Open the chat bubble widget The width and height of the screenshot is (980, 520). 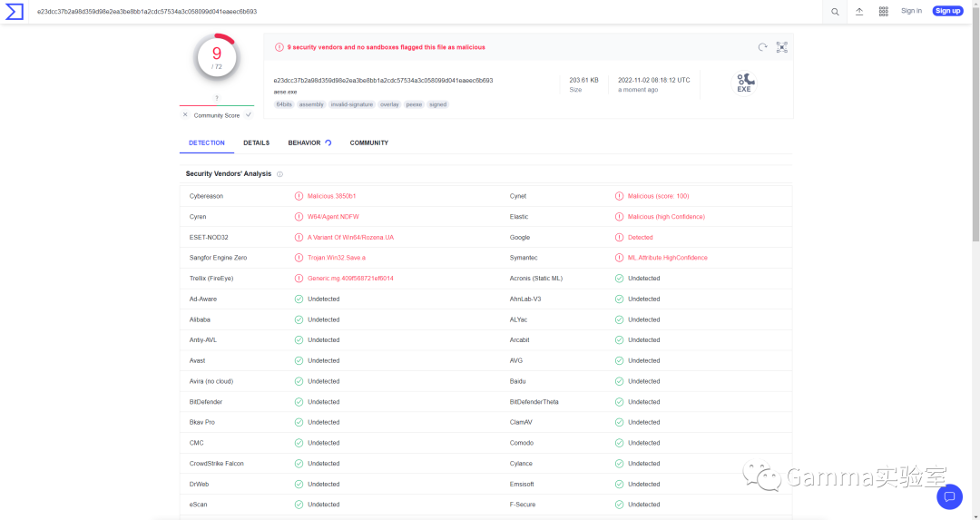[949, 497]
